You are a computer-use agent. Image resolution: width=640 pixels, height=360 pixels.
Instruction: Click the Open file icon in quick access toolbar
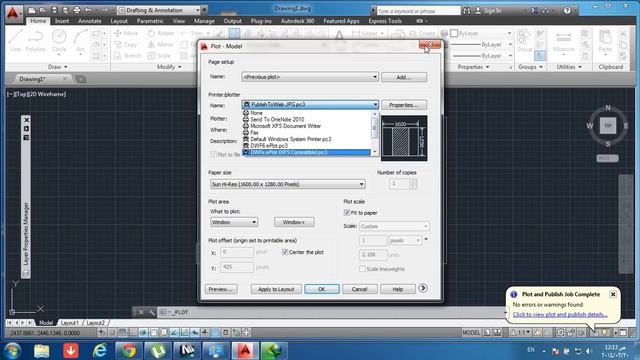42,10
